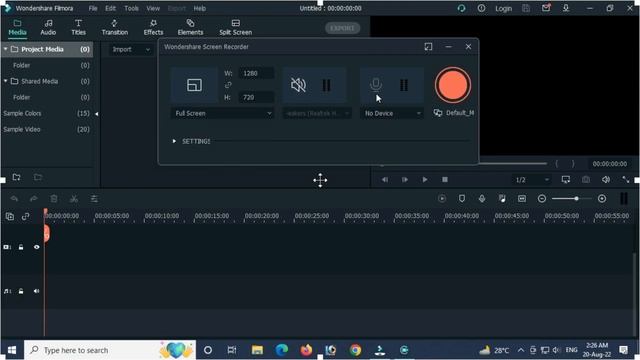Switch to the Effects tab

(153, 27)
